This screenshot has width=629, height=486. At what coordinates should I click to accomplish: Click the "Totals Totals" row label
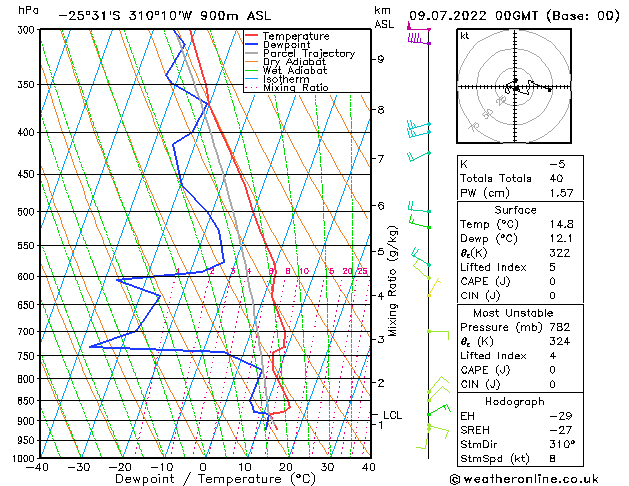[x=496, y=178]
